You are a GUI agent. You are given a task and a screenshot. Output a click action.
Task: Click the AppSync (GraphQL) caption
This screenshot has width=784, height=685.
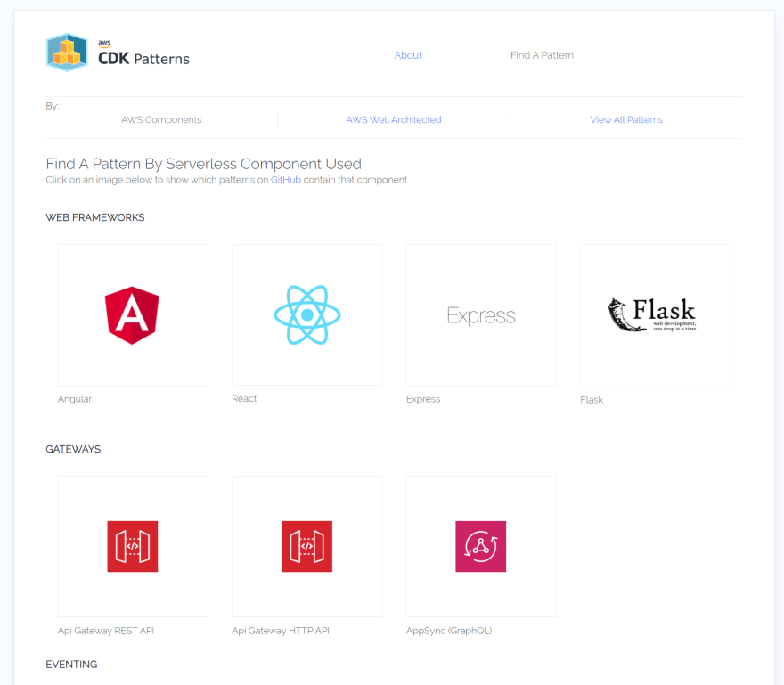(x=449, y=631)
